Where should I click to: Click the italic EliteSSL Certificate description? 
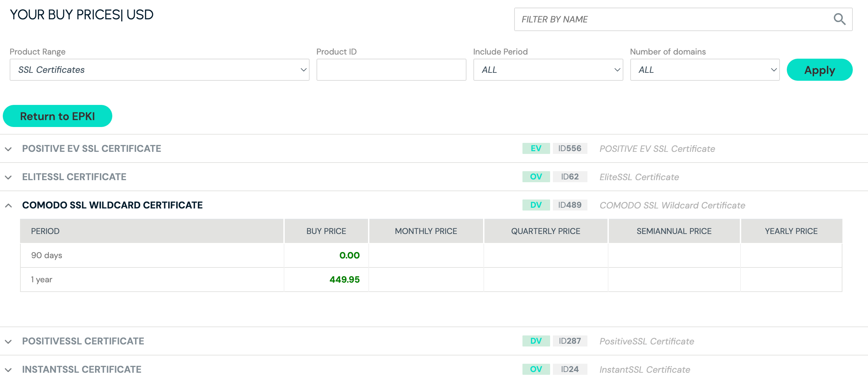pyautogui.click(x=639, y=177)
